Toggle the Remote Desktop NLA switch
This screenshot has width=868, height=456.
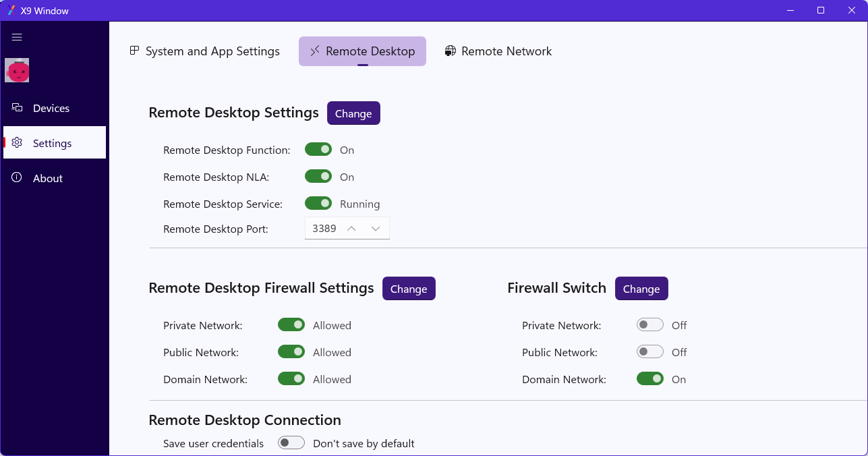coord(318,177)
